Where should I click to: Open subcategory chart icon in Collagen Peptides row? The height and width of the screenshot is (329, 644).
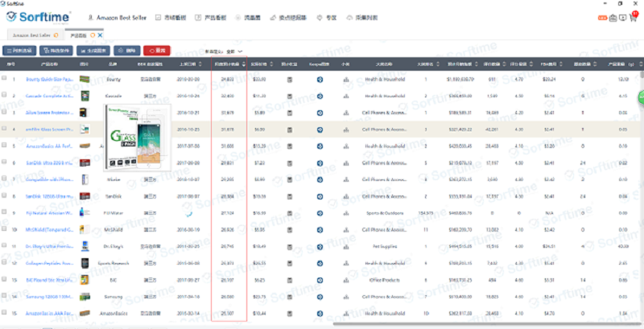click(346, 264)
